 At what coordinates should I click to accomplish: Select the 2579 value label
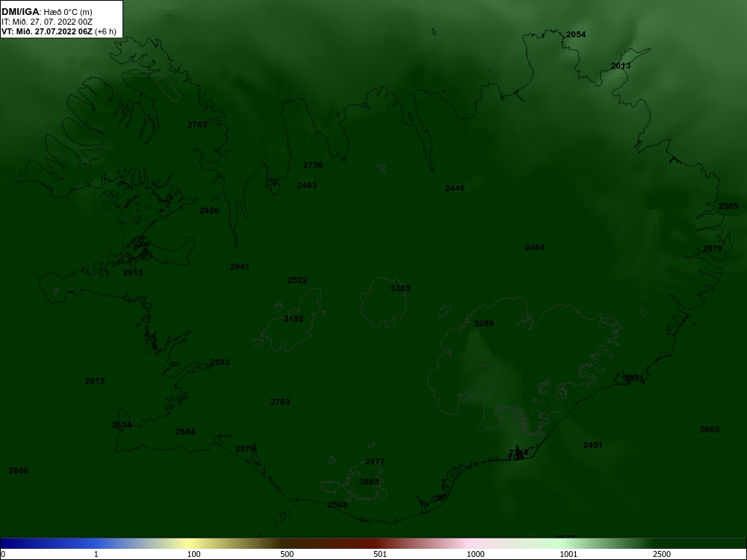[x=245, y=449]
